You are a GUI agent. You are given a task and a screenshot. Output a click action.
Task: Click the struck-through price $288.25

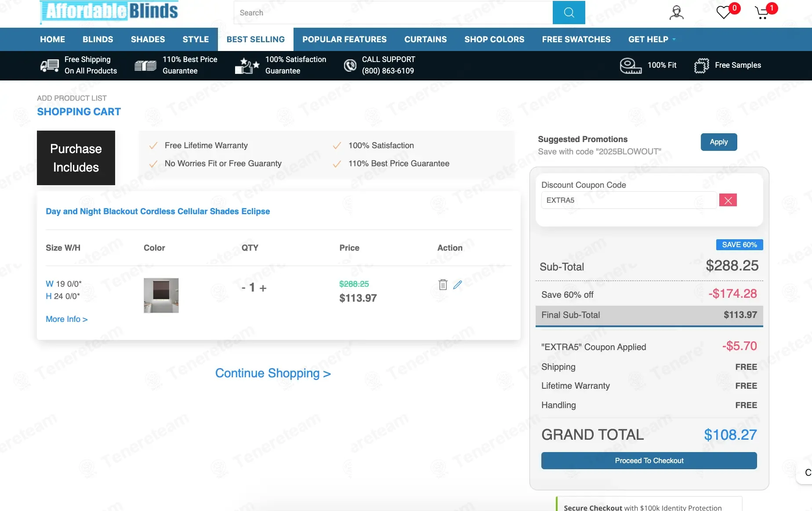point(354,284)
